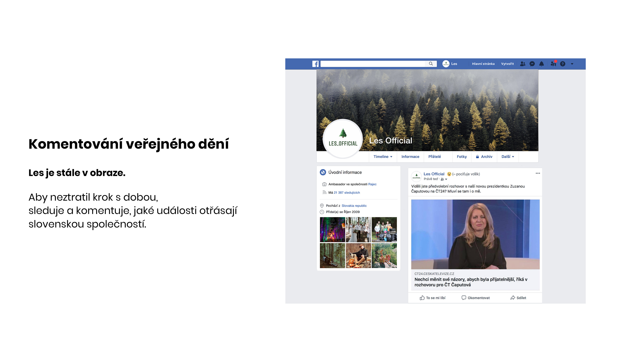This screenshot has width=644, height=362.
Task: Open the Fotky tab
Action: coord(462,157)
